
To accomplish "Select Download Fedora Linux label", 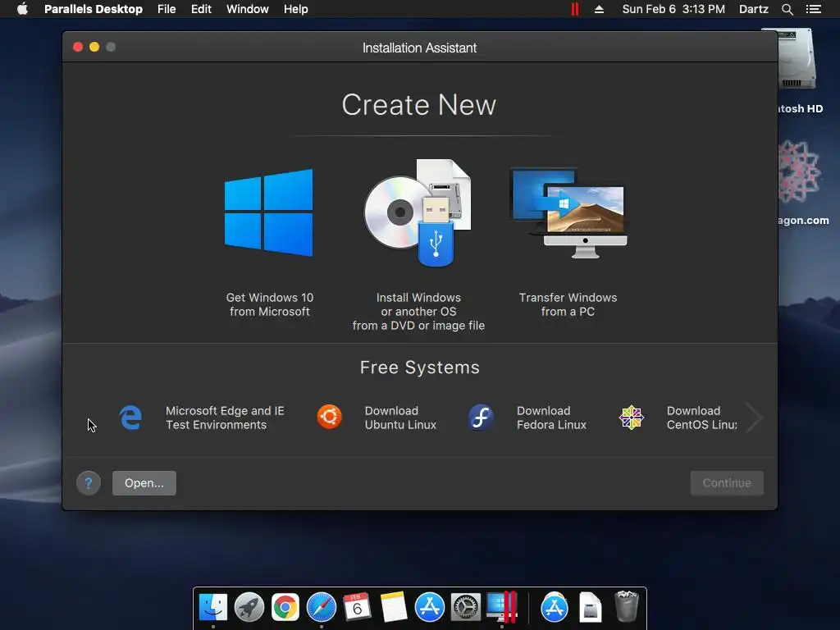I will click(551, 418).
